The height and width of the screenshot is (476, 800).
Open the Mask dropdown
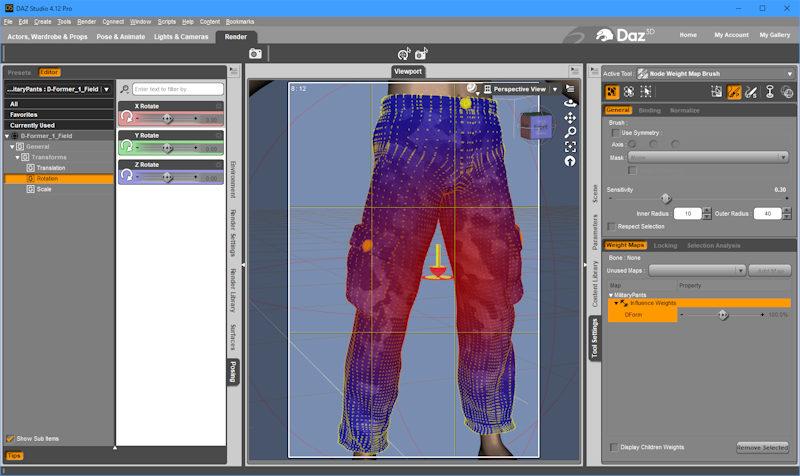(x=708, y=157)
